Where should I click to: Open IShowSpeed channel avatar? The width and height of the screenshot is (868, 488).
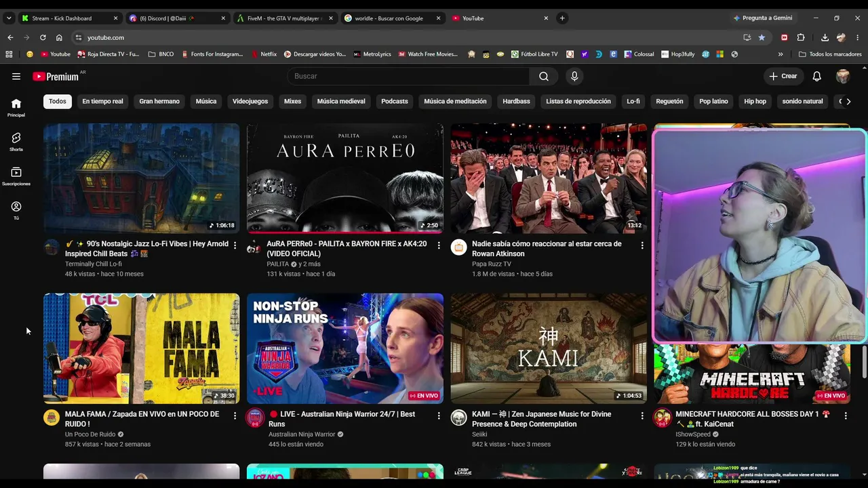click(x=663, y=418)
